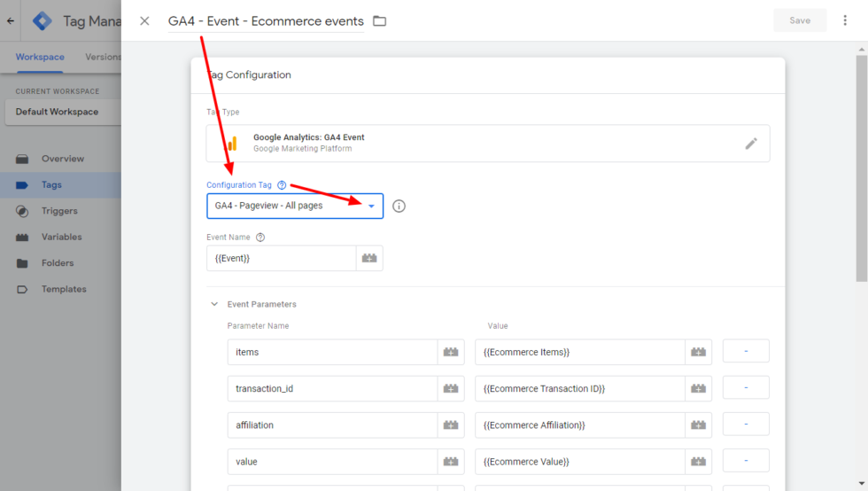Click the Overview briefcase icon
868x491 pixels.
pos(22,159)
